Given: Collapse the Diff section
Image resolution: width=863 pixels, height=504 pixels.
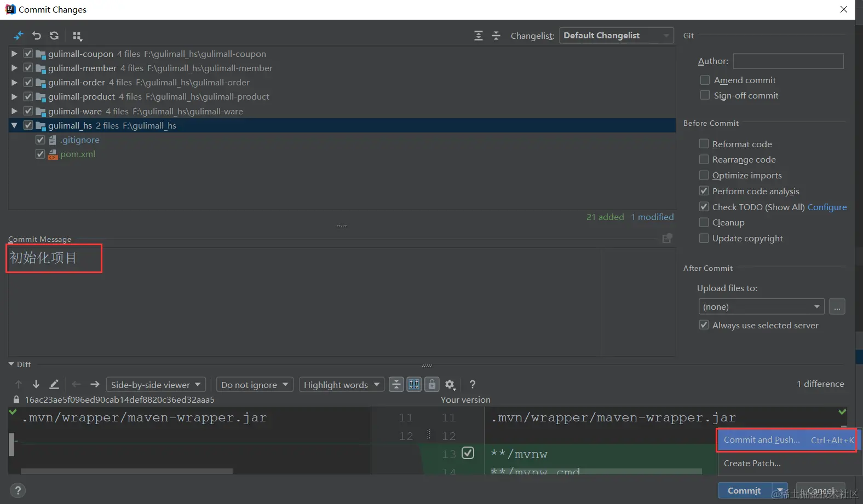Looking at the screenshot, I should [x=11, y=364].
